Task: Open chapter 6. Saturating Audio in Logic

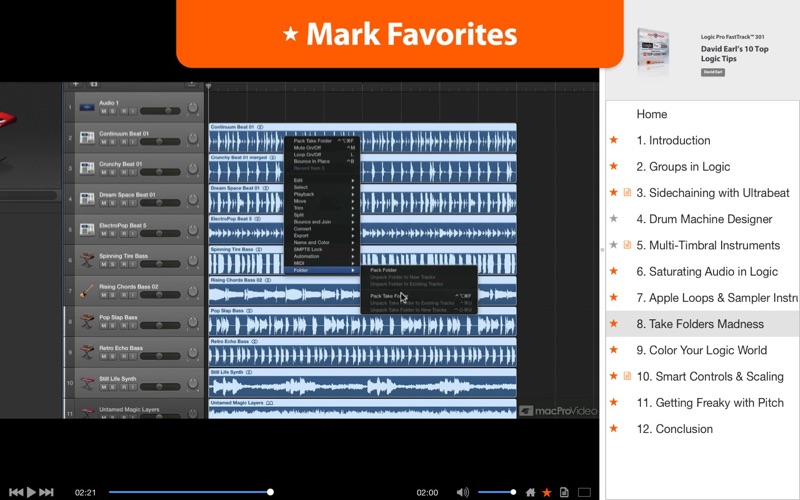Action: point(707,271)
